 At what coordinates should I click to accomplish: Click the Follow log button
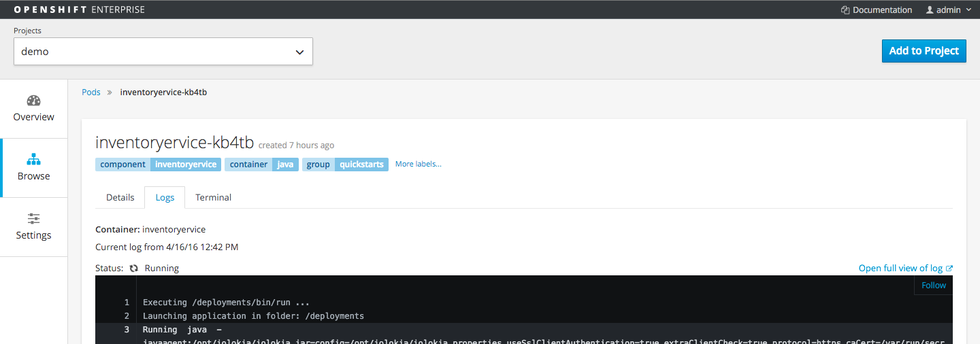coord(934,286)
